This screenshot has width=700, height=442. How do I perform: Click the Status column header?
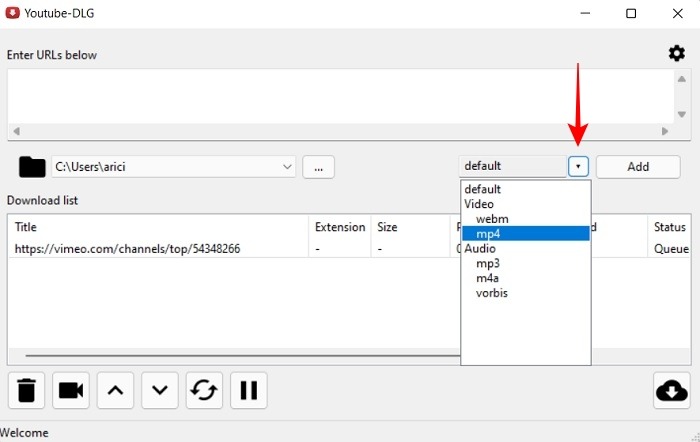(x=669, y=227)
